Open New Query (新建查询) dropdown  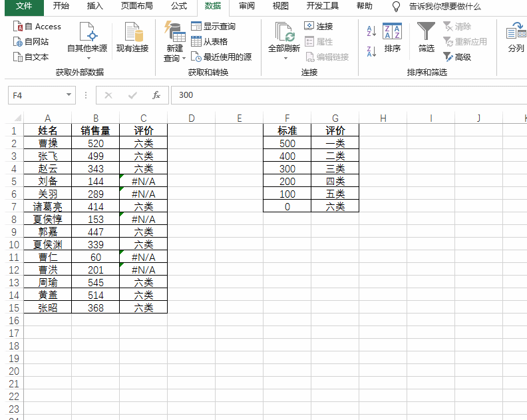(175, 42)
